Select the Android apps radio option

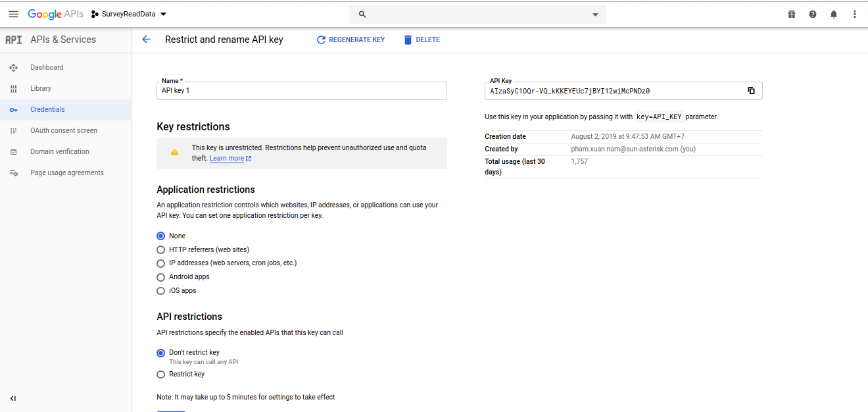pyautogui.click(x=161, y=277)
